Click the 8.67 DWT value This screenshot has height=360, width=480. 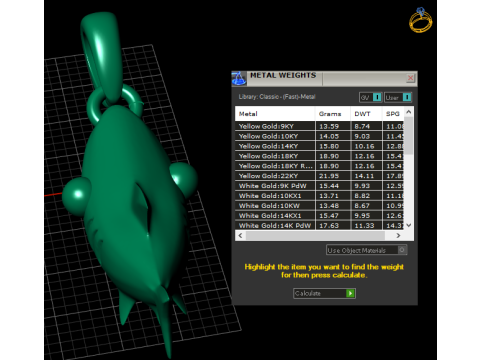pos(362,206)
